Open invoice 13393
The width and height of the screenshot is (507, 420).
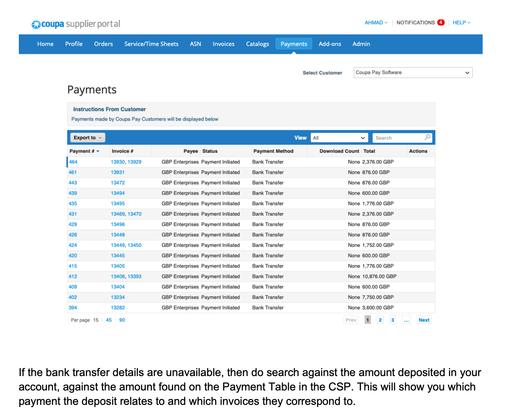pyautogui.click(x=135, y=276)
